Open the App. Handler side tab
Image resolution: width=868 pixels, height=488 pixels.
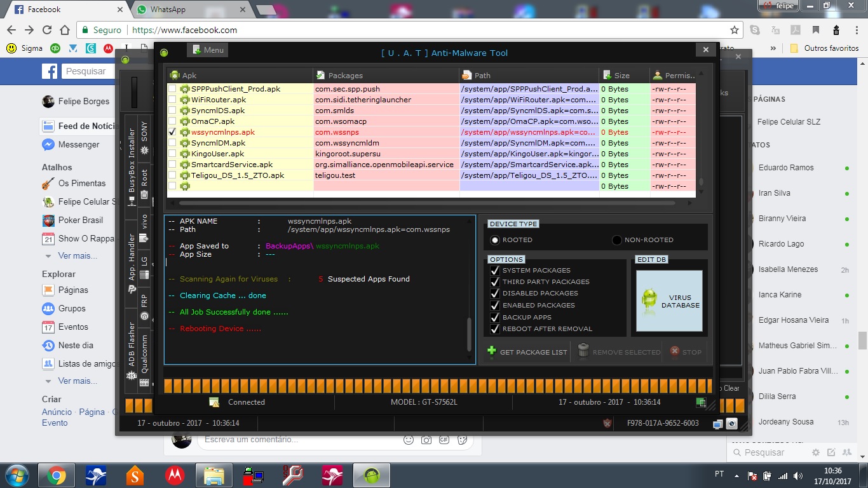point(132,264)
